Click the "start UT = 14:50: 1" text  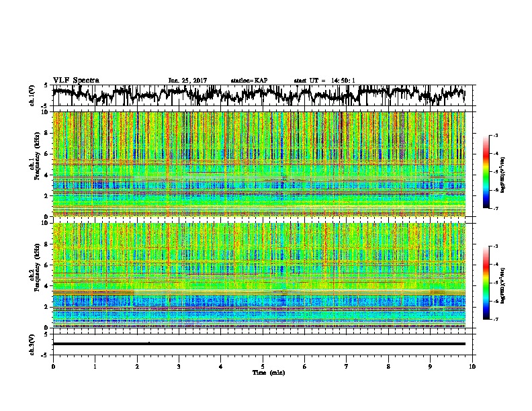click(x=324, y=81)
